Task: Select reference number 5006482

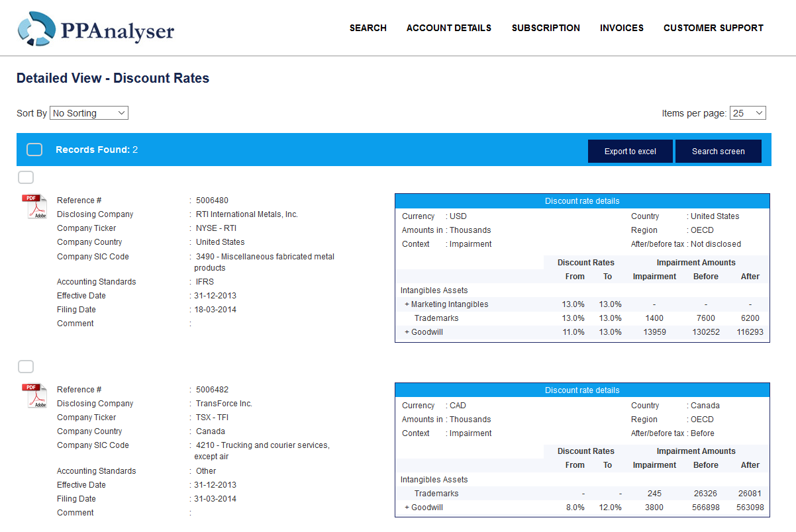Action: tap(212, 390)
